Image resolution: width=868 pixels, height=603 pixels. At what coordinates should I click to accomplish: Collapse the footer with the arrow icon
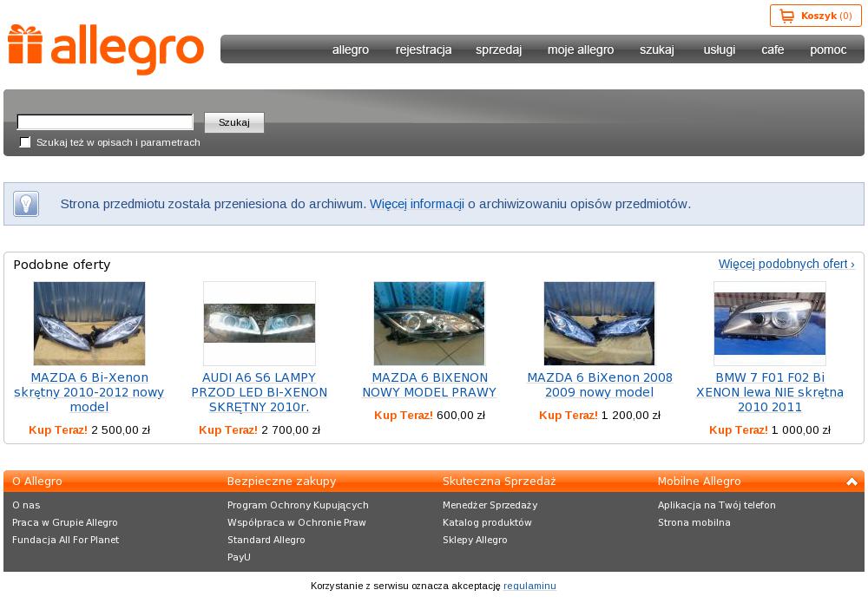tap(852, 482)
